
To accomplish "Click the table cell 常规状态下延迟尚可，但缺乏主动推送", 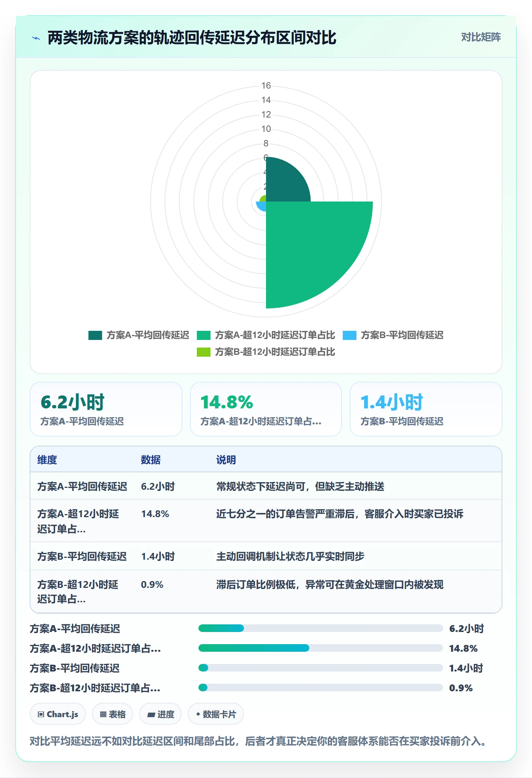I will [x=300, y=486].
